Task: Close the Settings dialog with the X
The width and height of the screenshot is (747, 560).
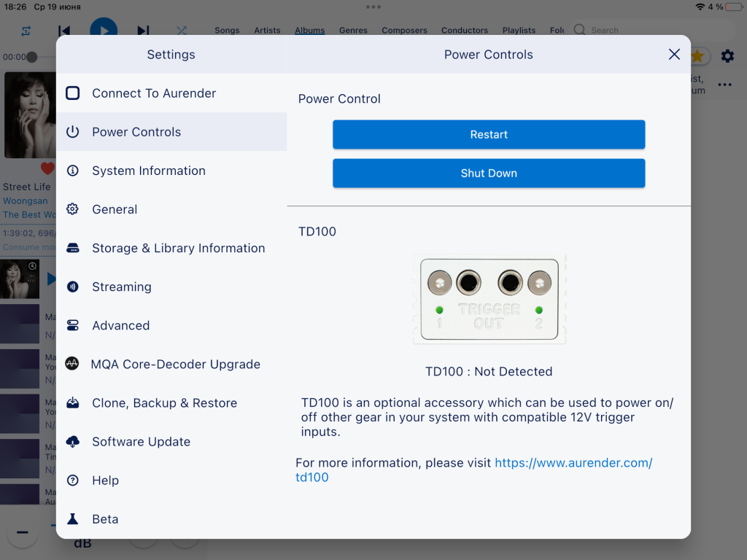Action: click(674, 54)
